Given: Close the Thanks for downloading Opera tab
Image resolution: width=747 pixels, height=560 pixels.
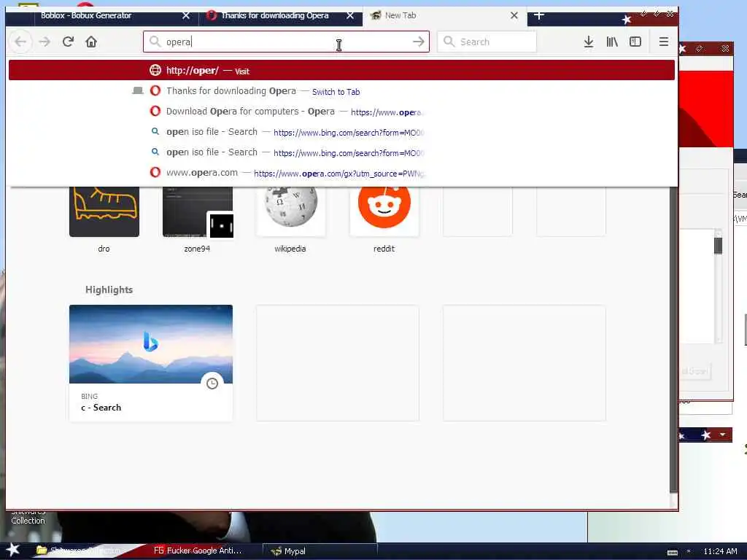Looking at the screenshot, I should [x=350, y=16].
